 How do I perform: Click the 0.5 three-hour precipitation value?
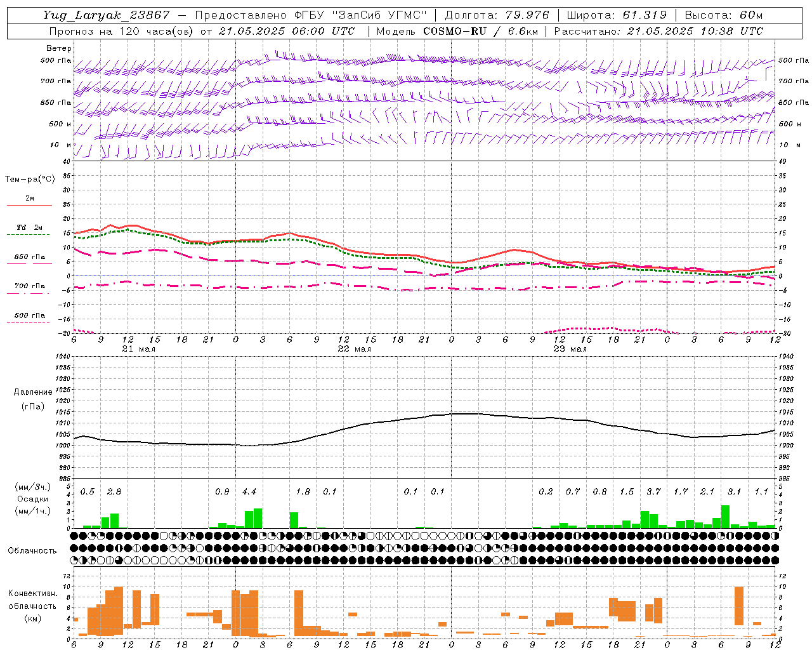tap(88, 492)
